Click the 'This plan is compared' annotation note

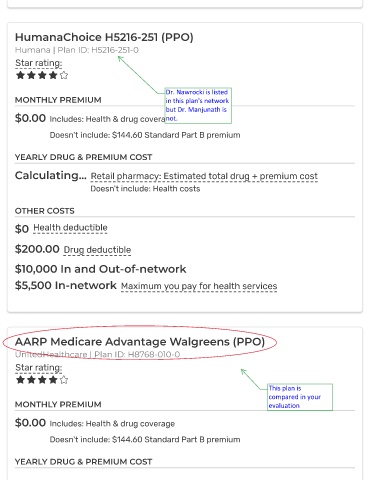(x=300, y=397)
